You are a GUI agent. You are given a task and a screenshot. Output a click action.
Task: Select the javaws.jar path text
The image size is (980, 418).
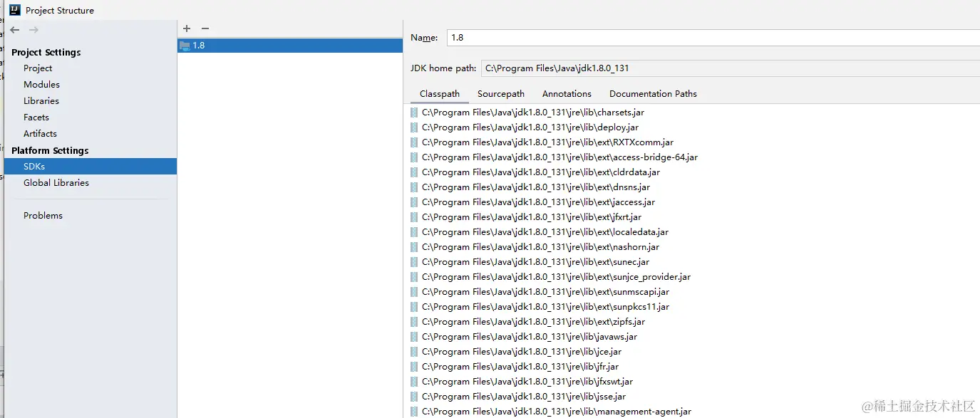[530, 337]
